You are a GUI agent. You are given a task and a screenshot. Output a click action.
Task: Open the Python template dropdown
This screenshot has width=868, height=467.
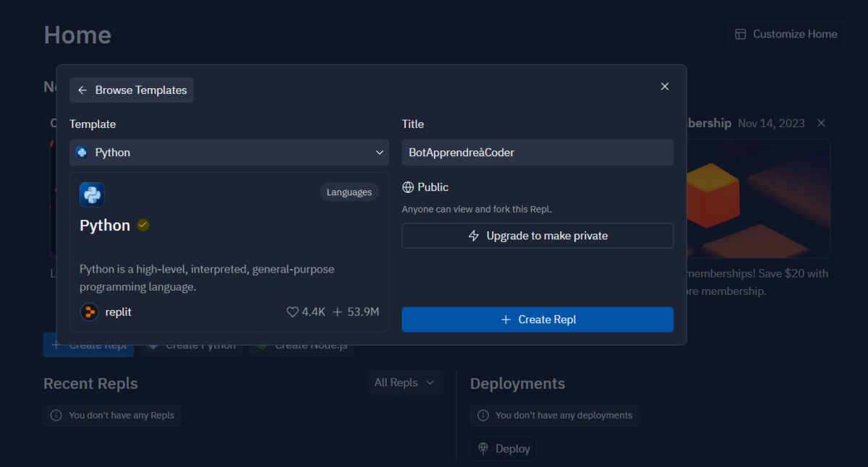click(x=229, y=153)
